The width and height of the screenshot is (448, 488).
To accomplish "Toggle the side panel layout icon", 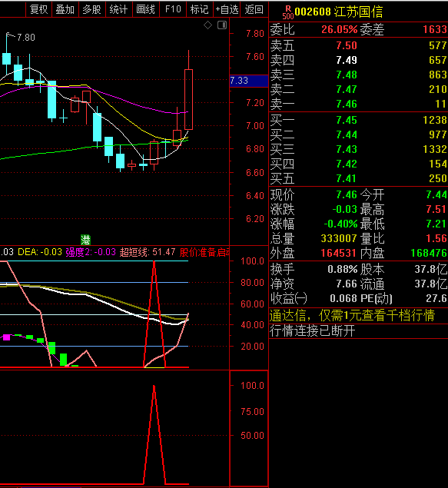I will [222, 25].
